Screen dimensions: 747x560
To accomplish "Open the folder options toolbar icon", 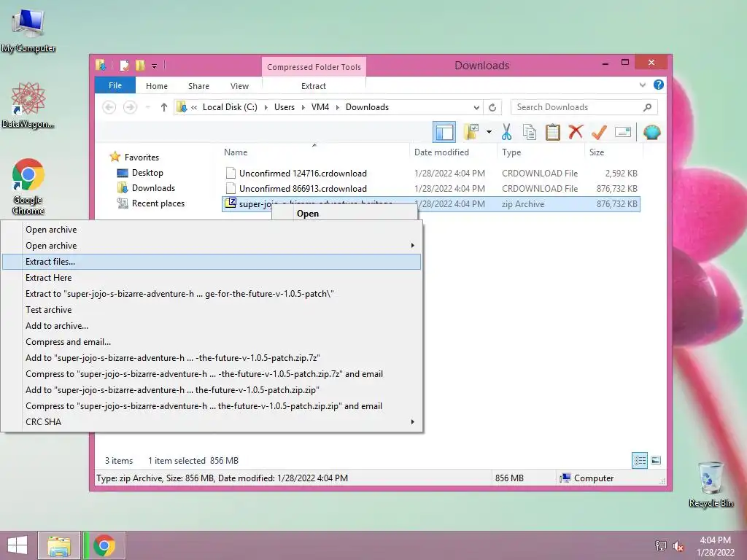I will pyautogui.click(x=471, y=132).
